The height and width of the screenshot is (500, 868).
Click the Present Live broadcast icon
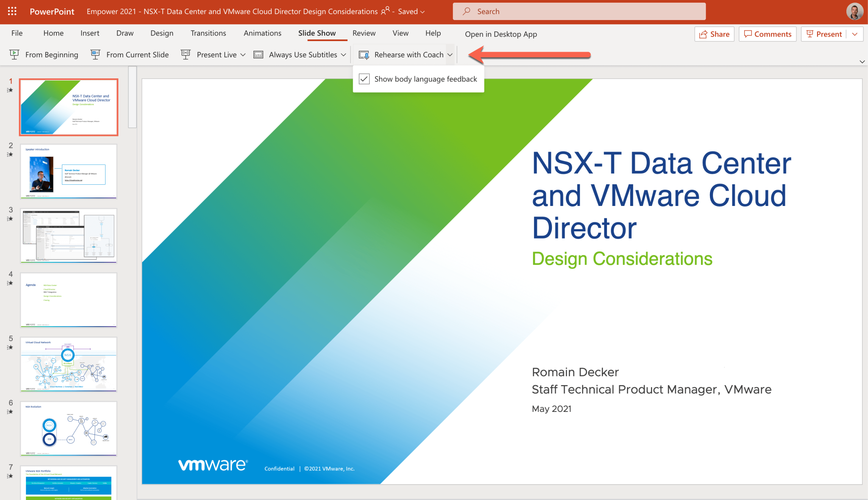click(186, 55)
